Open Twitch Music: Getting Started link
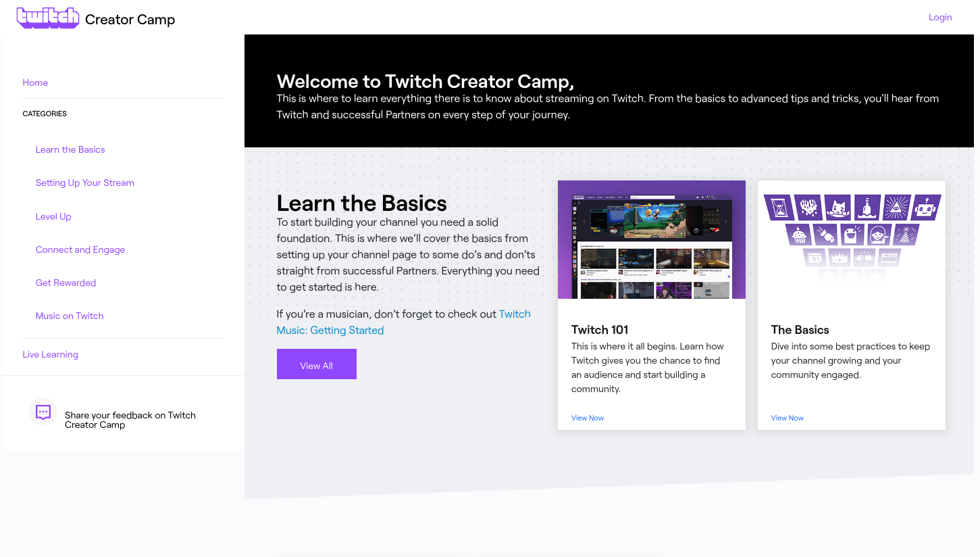This screenshot has width=980, height=557. coord(404,322)
